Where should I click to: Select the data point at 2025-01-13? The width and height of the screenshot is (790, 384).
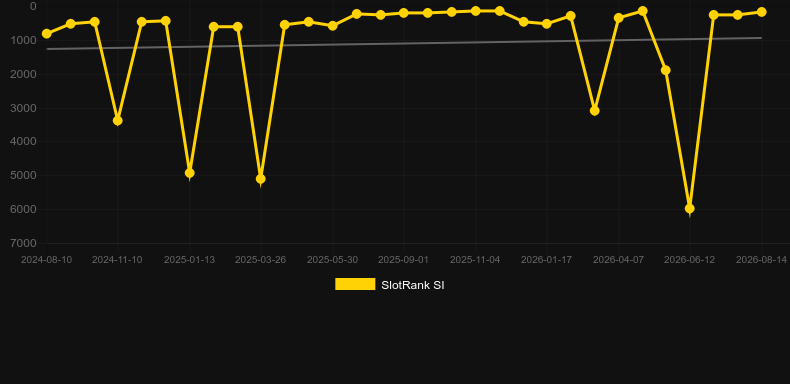click(x=189, y=173)
